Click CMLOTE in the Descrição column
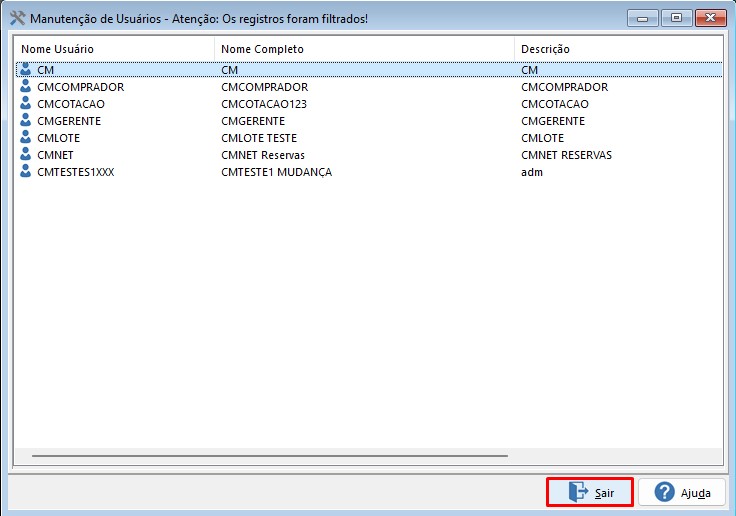 (543, 138)
